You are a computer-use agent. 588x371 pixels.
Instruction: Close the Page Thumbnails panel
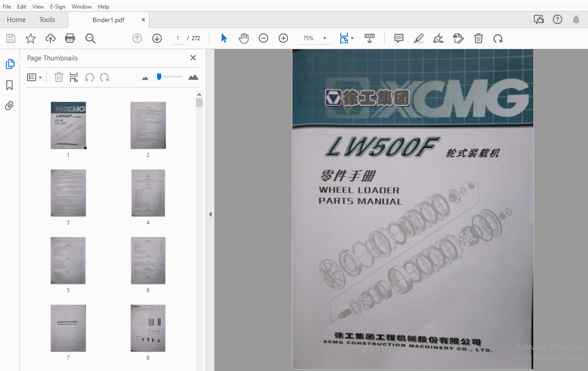193,58
